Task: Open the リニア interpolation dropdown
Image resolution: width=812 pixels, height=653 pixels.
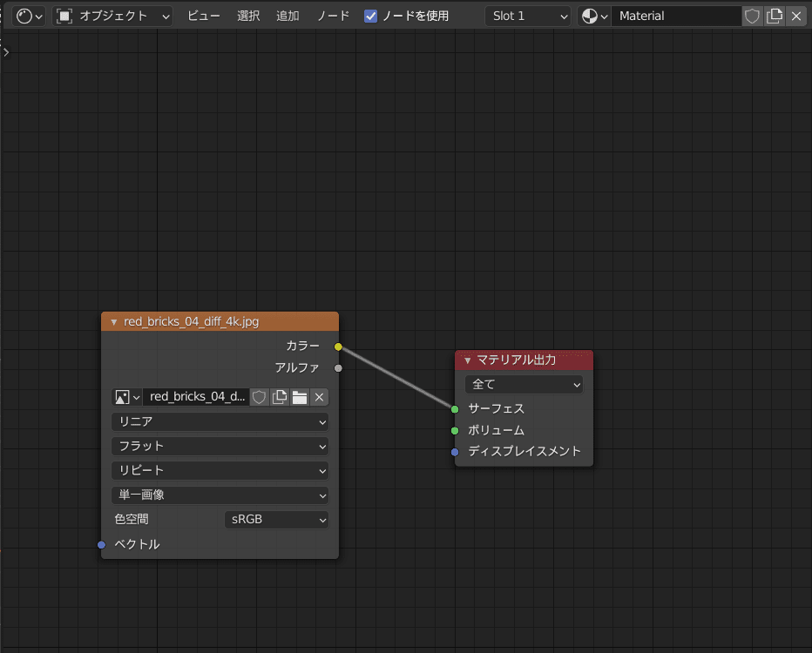Action: [x=220, y=421]
